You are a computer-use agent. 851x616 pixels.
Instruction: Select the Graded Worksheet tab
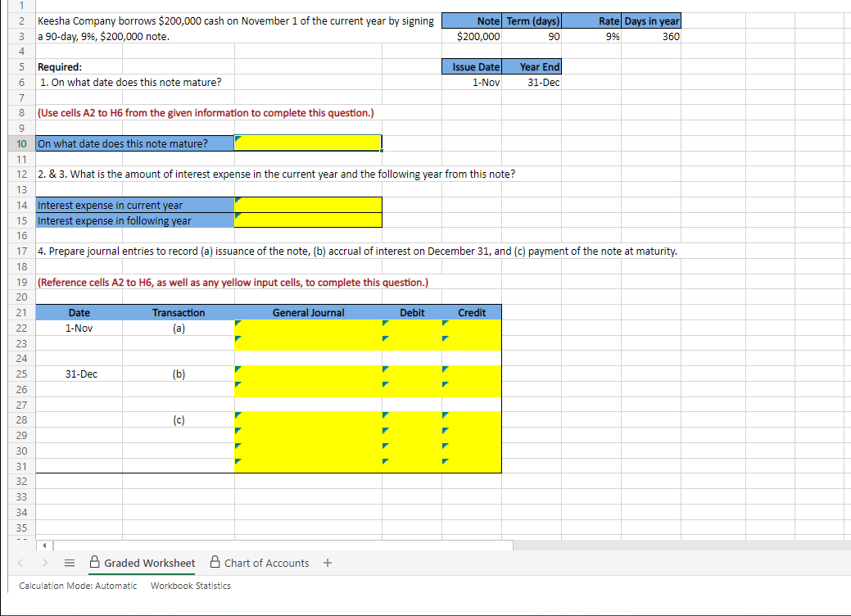pos(149,563)
